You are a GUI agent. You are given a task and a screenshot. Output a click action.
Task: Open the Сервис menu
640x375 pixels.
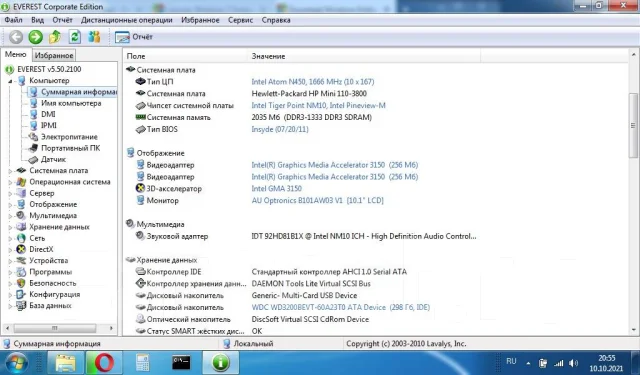click(240, 20)
